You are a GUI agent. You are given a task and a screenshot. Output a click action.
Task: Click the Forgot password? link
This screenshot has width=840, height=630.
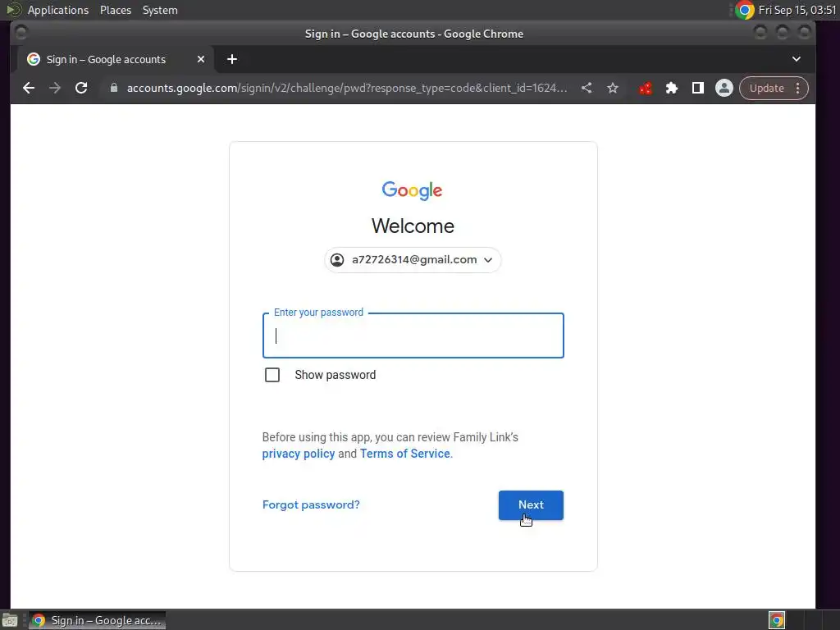(x=311, y=504)
